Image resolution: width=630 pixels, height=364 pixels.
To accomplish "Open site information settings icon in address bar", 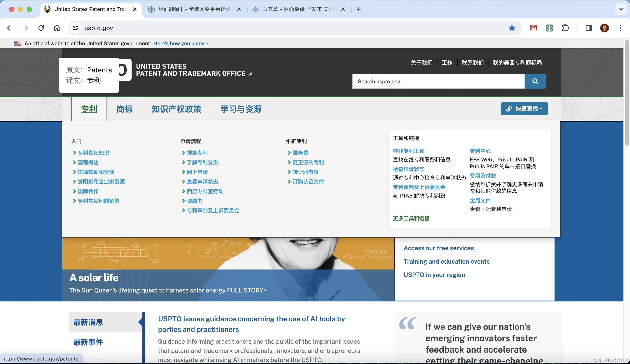I will (x=75, y=28).
